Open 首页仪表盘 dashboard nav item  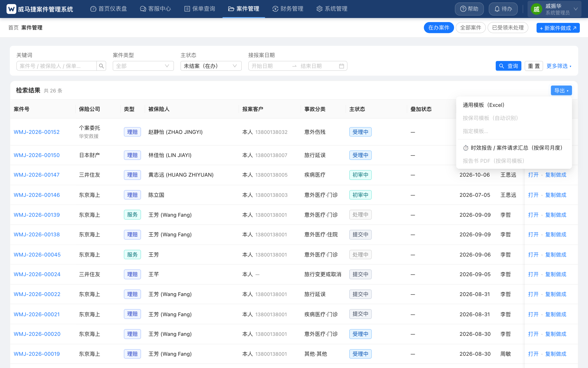pyautogui.click(x=109, y=9)
